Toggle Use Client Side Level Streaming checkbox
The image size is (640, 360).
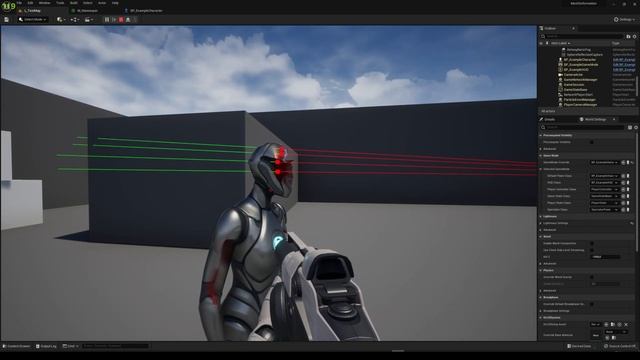point(592,250)
